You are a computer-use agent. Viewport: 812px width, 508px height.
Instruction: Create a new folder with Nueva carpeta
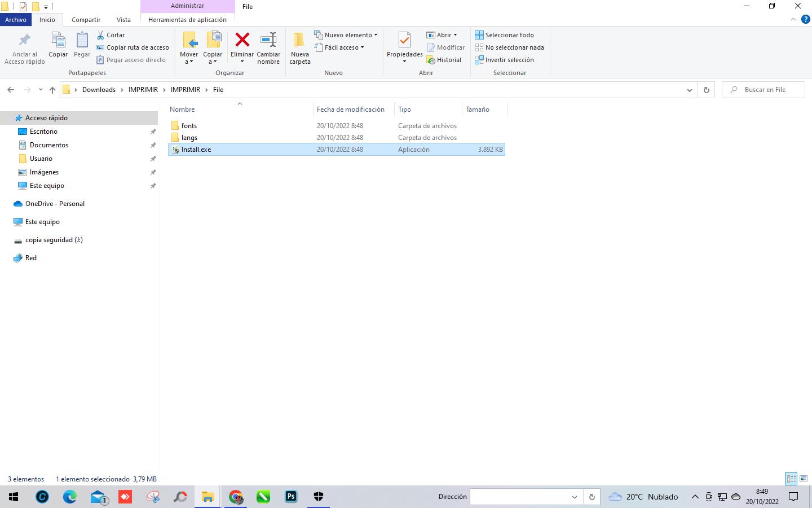click(x=299, y=48)
